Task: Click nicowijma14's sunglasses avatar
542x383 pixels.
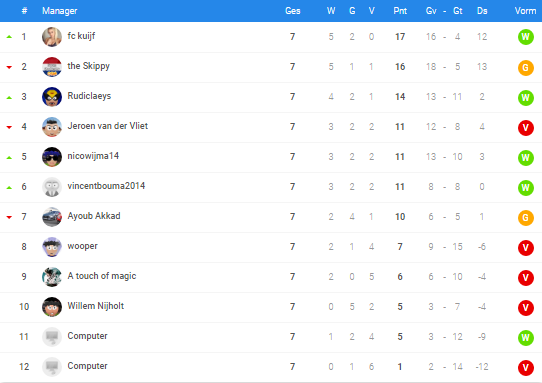Action: point(52,157)
